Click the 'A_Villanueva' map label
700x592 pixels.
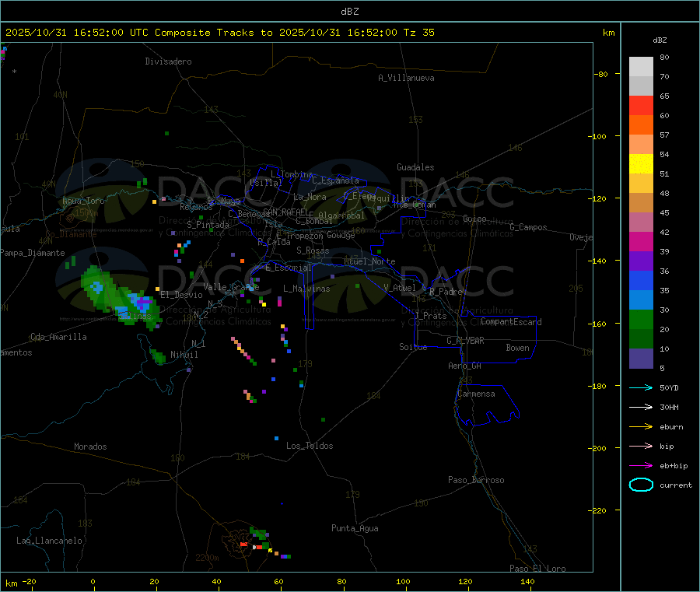pos(406,78)
